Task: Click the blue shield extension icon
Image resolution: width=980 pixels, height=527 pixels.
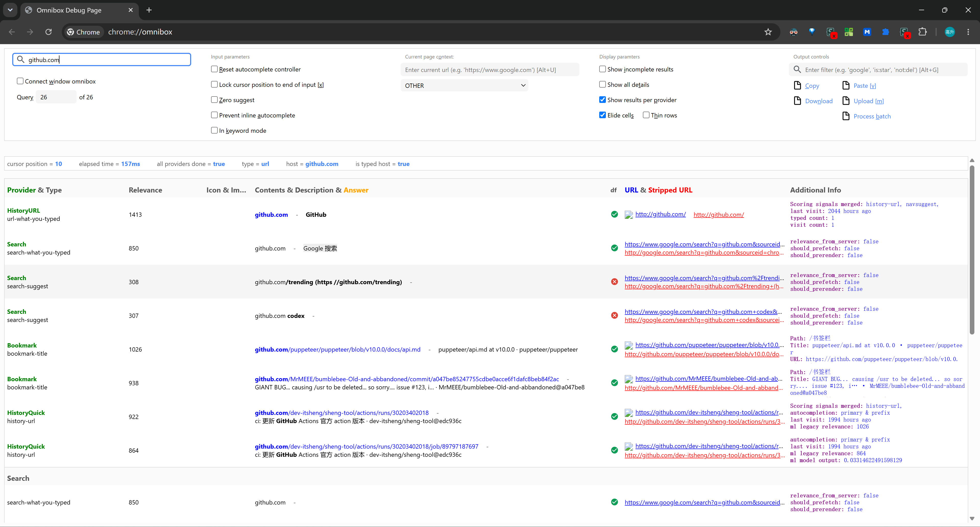Action: point(812,32)
